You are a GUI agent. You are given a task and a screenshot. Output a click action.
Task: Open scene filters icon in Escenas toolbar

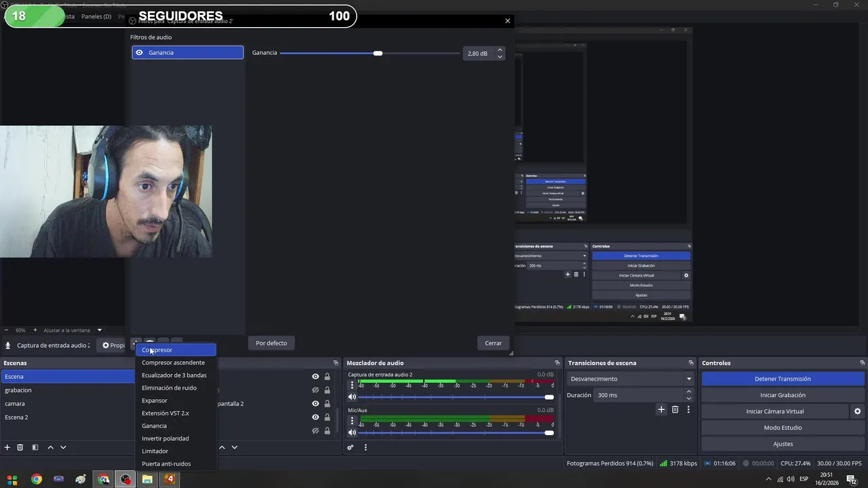coord(35,447)
